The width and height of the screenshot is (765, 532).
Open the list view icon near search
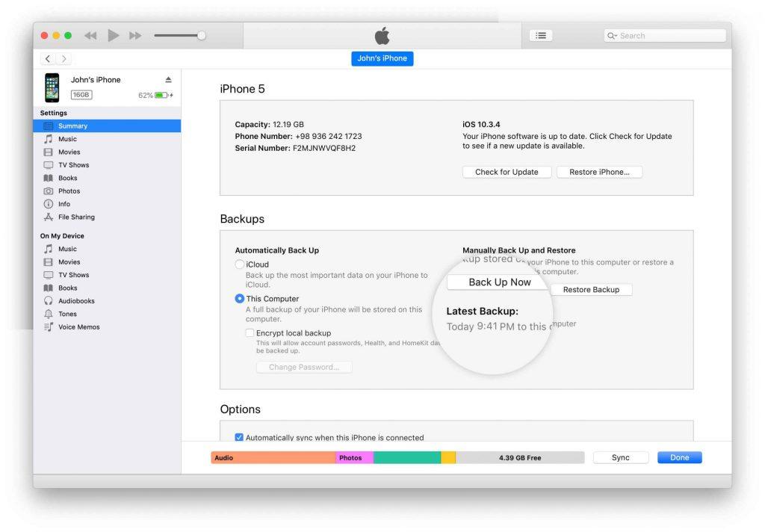pyautogui.click(x=541, y=35)
